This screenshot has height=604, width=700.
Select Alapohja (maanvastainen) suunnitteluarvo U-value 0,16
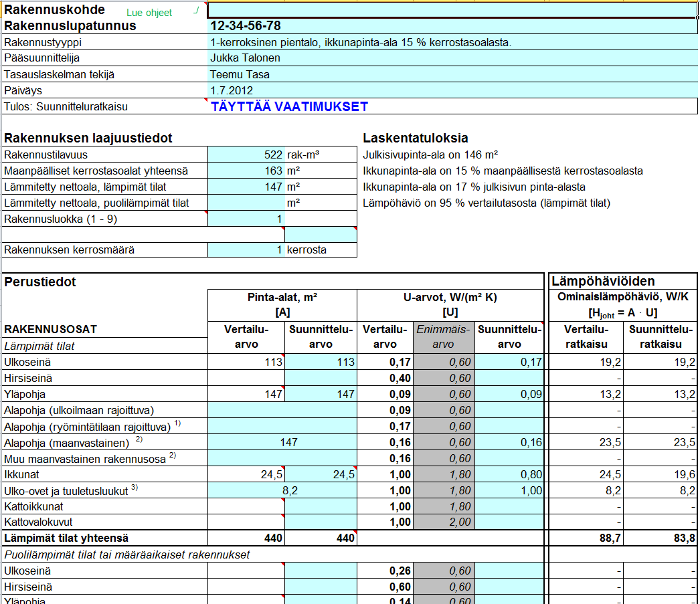pos(509,442)
